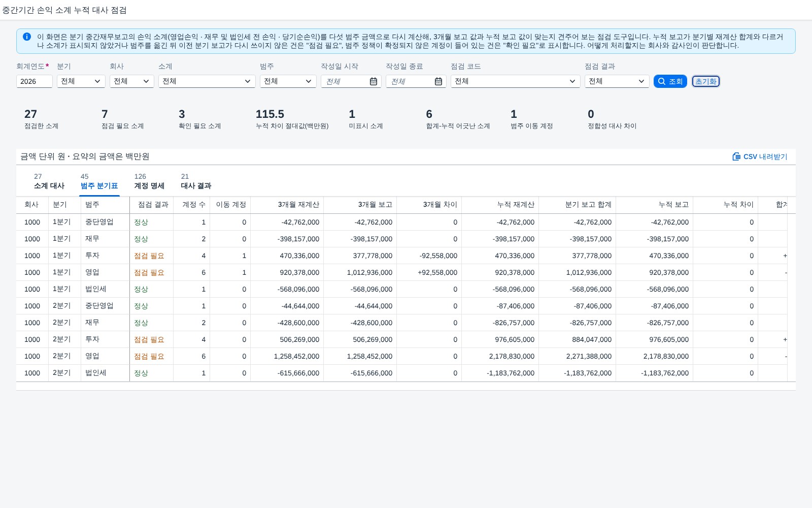Click 점검 필요 in the 1분기 투자 row
812x508 pixels.
149,256
